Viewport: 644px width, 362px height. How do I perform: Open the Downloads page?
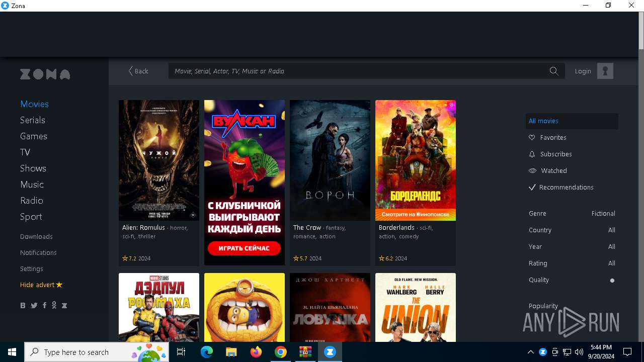[x=36, y=236]
